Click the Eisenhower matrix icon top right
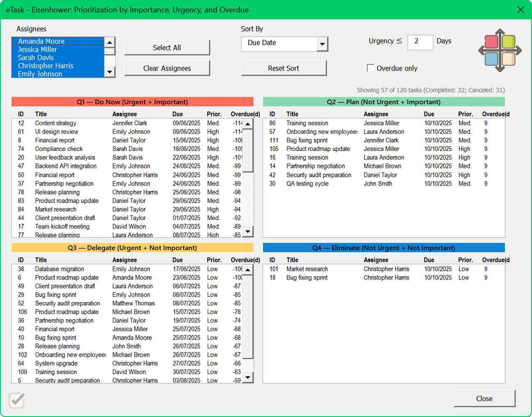This screenshot has width=532, height=417. (x=500, y=50)
